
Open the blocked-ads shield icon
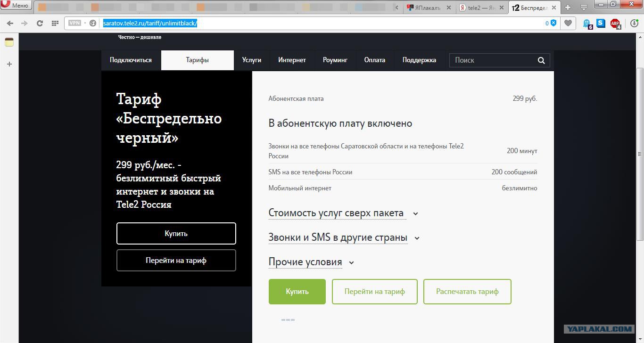click(553, 23)
